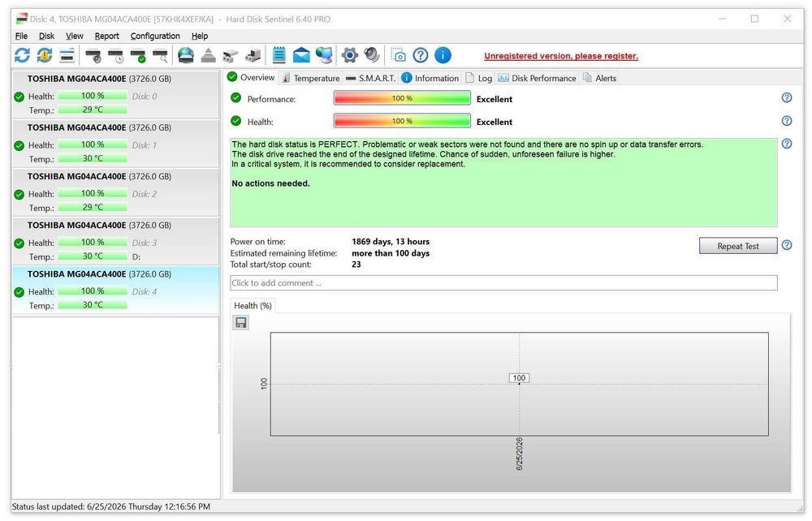Select the Disk: 4 TOSHIBA entry
812x521 pixels.
click(x=115, y=290)
